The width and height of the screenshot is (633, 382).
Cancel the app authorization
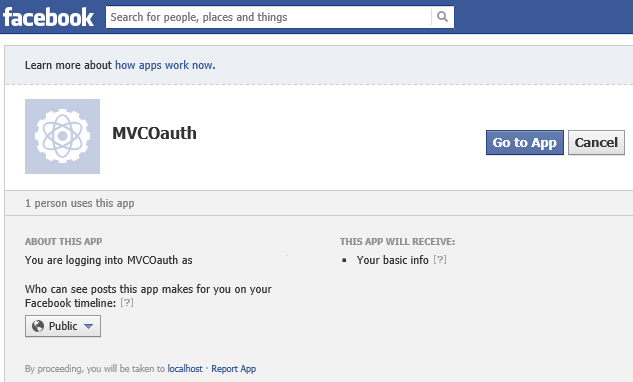click(x=596, y=143)
